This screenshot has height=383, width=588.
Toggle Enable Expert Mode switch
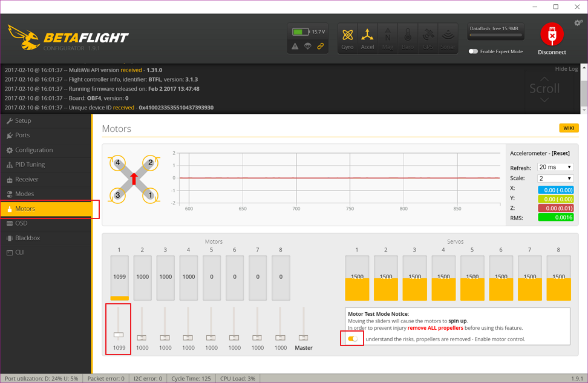click(x=473, y=51)
